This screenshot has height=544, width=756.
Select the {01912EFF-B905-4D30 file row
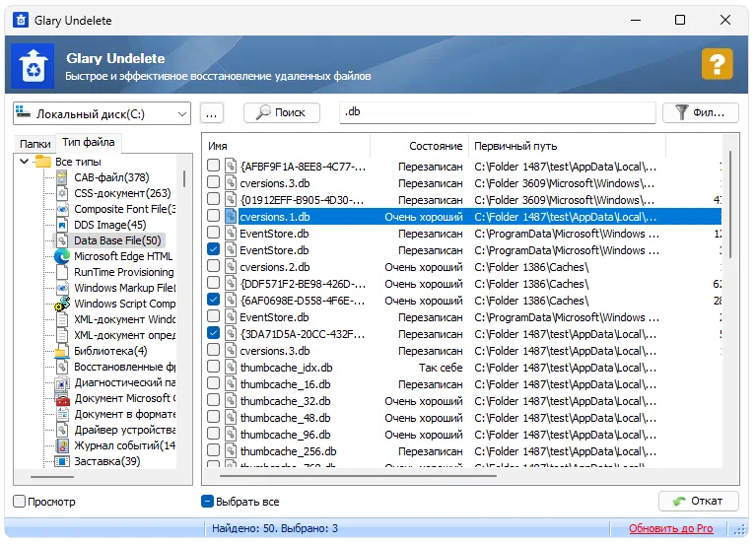pos(463,200)
